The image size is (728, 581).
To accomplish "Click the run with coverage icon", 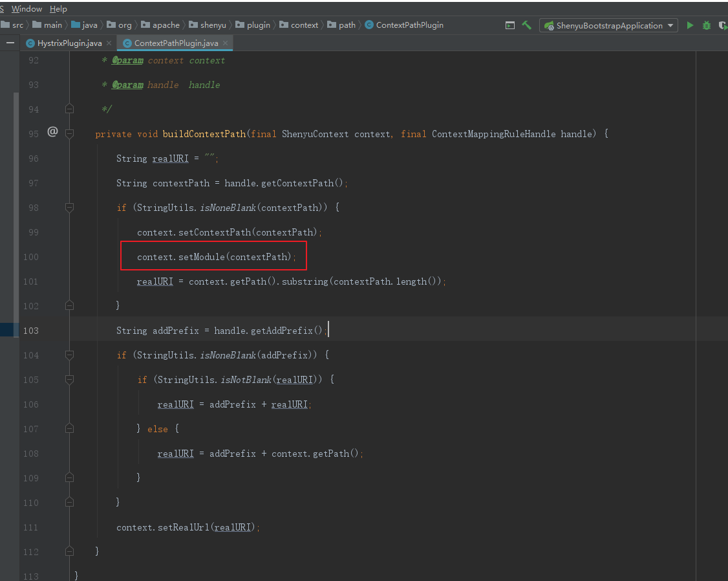I will [723, 25].
